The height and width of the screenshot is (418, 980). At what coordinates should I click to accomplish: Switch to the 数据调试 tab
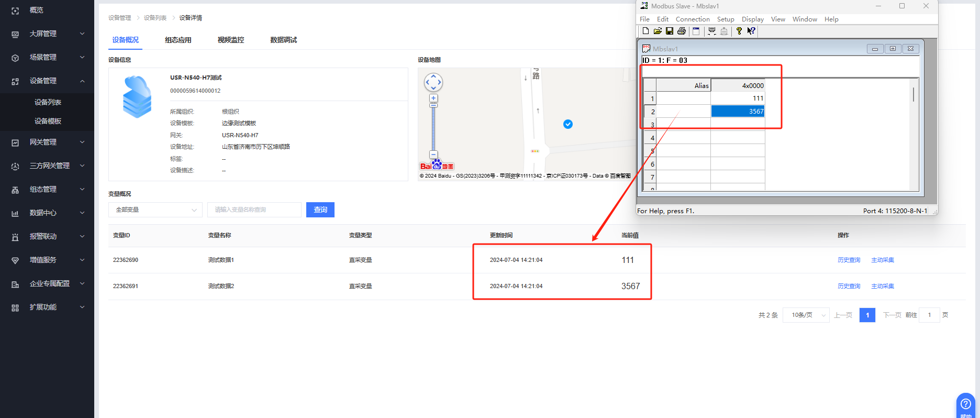pyautogui.click(x=283, y=40)
